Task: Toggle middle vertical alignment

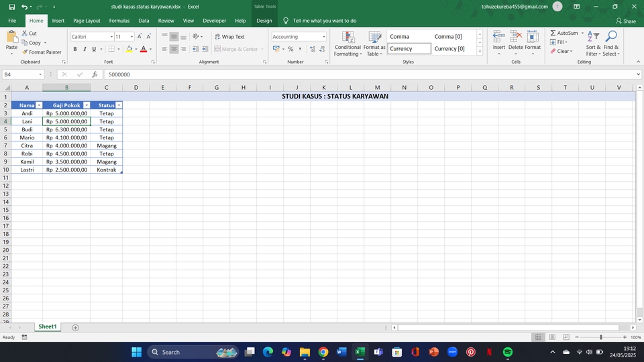Action: (x=174, y=36)
